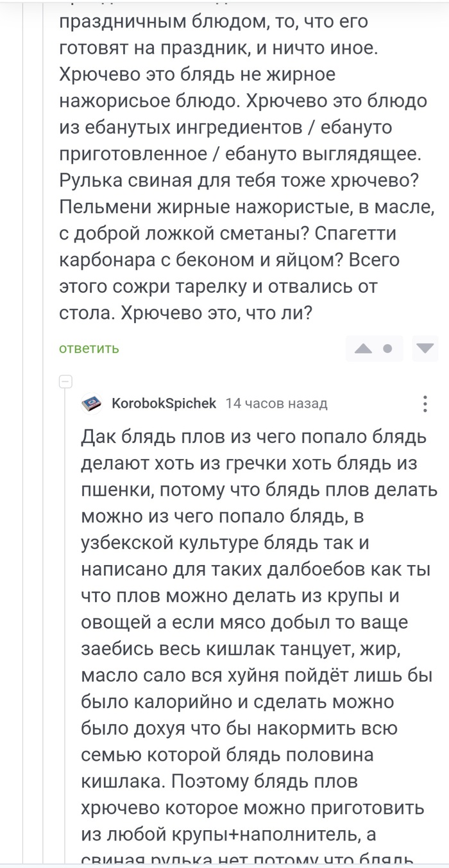Image resolution: width=449 pixels, height=868 pixels.
Task: Downvote the comment with the down arrow
Action: click(x=424, y=349)
